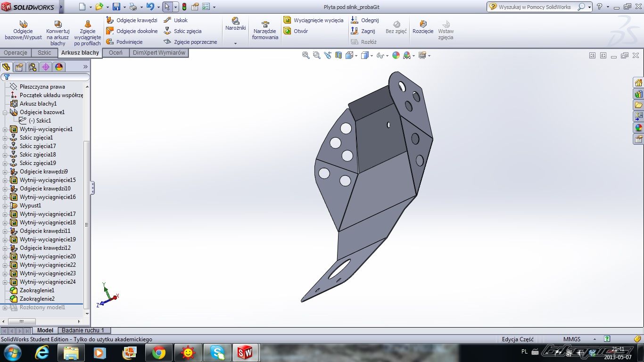
Task: Switch to the Operacje tab
Action: coord(16,53)
